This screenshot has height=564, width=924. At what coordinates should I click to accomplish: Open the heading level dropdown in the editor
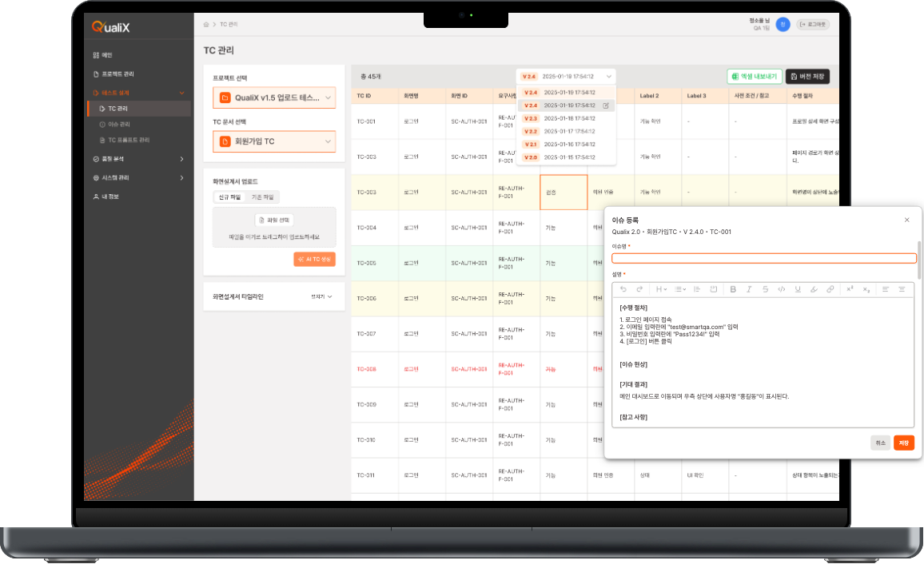(x=661, y=289)
